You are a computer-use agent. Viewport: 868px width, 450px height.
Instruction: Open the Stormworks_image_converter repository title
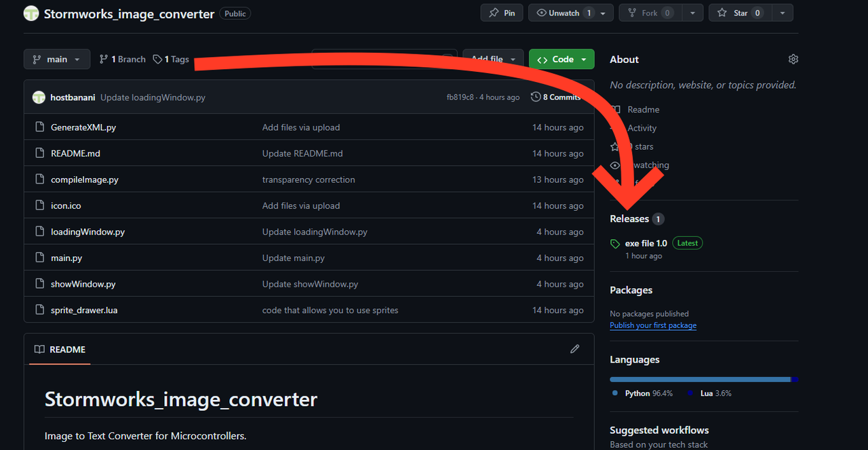[129, 14]
